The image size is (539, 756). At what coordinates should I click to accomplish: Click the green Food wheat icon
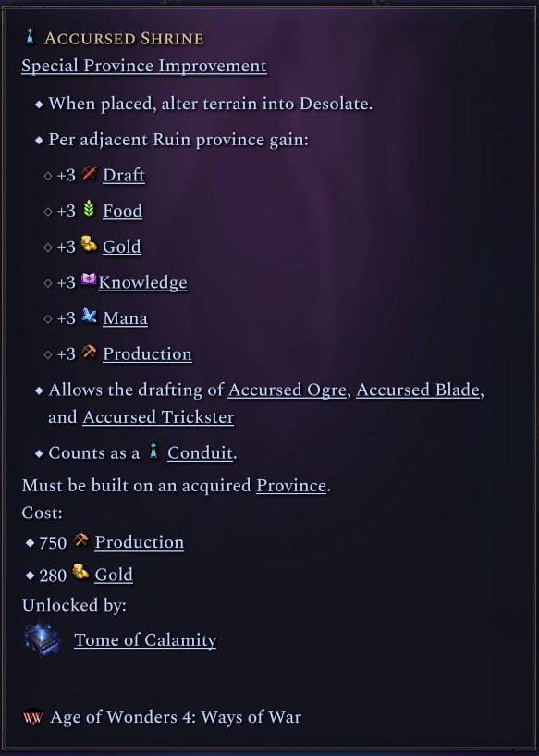pos(89,209)
